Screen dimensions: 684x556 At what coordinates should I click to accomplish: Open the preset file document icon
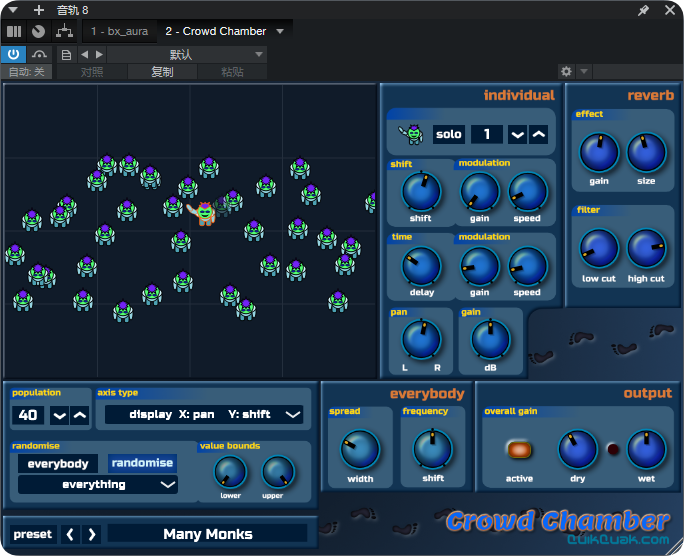point(66,55)
